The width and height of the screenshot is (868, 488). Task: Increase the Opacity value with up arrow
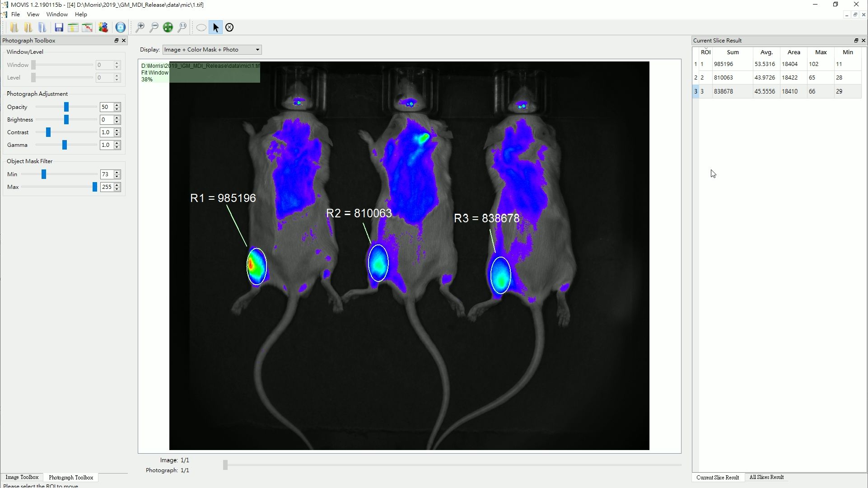point(117,105)
